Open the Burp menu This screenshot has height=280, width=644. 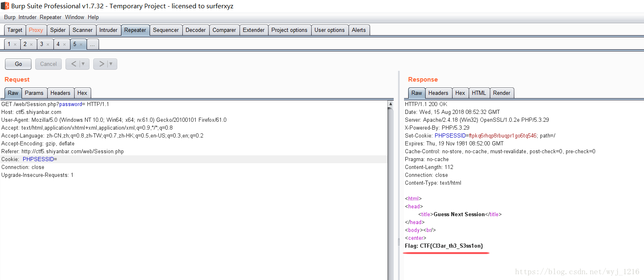tap(10, 17)
